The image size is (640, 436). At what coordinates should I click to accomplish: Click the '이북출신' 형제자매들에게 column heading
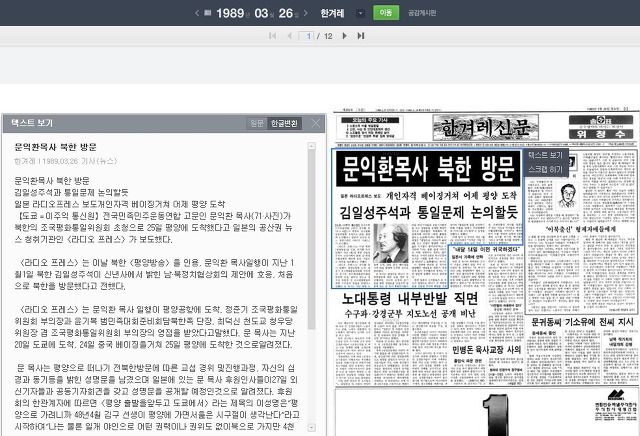tap(580, 229)
